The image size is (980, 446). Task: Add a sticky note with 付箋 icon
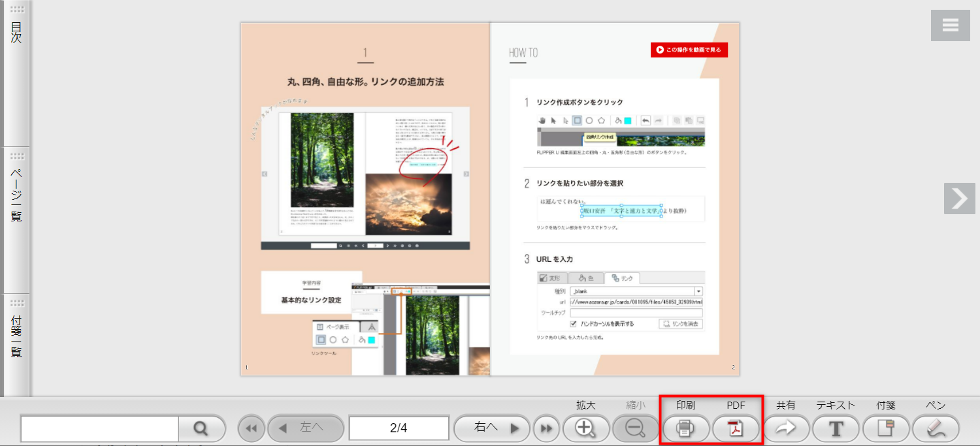886,428
